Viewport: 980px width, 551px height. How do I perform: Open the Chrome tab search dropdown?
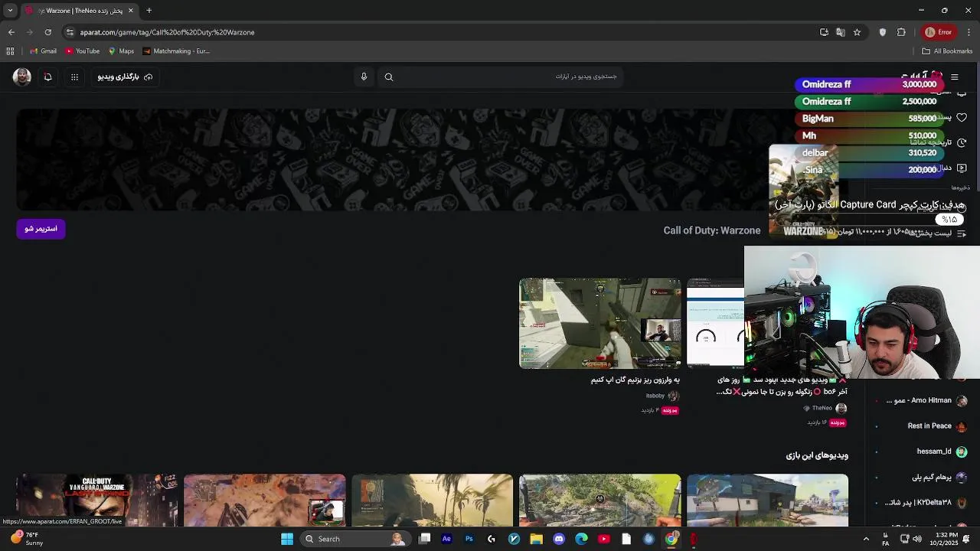[x=10, y=11]
